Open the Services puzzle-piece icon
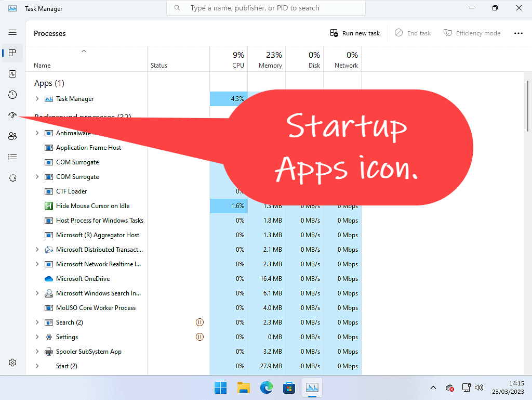The image size is (532, 400). point(12,178)
